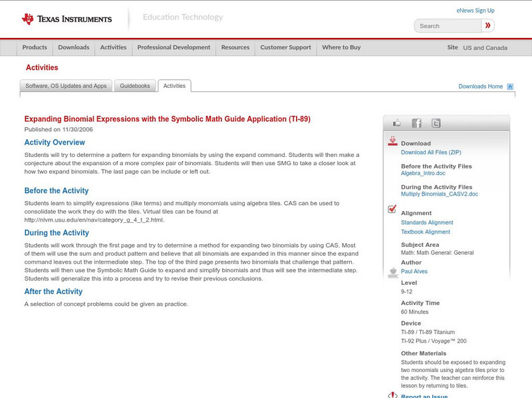This screenshot has width=532, height=398.
Task: Open the Algebra_Intro.doc file
Action: [x=423, y=173]
